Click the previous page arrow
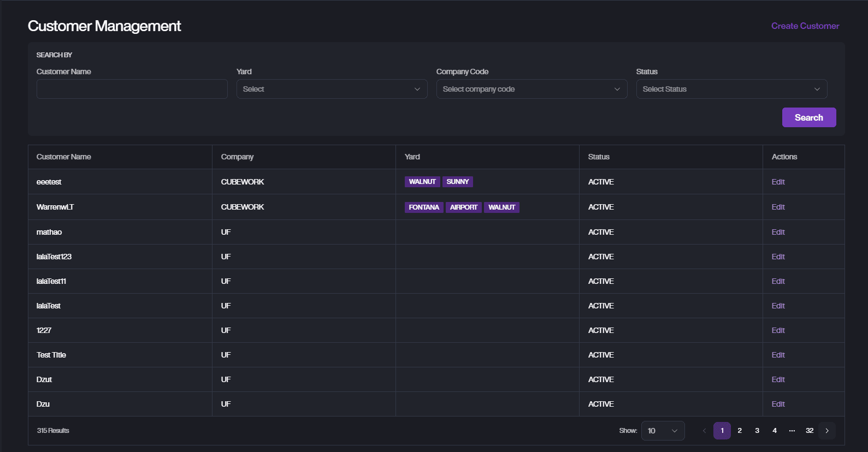 click(704, 431)
